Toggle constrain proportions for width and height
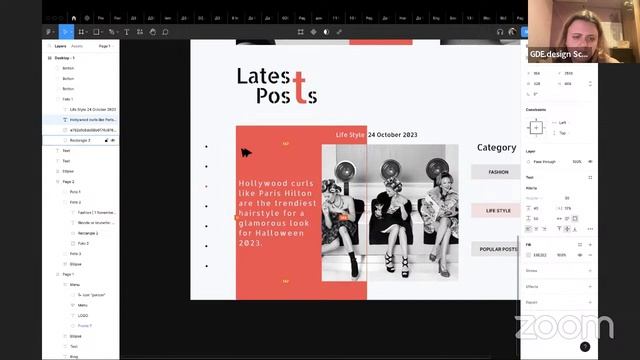 pos(590,84)
